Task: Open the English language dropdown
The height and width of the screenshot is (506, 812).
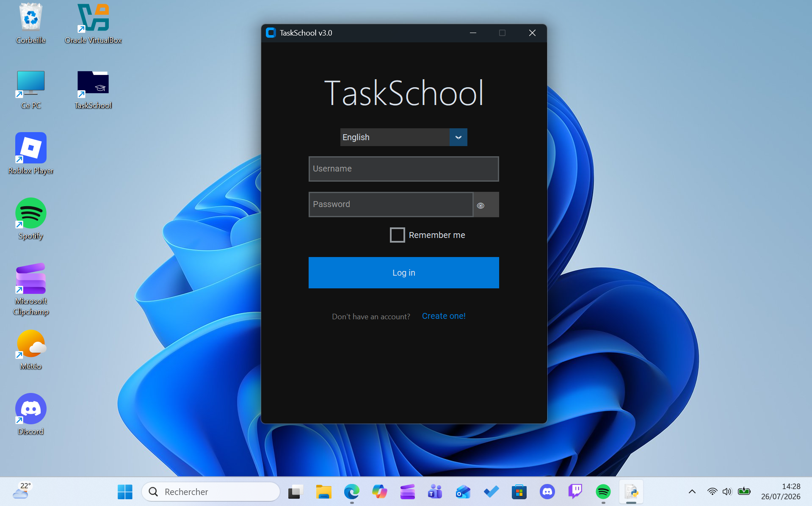Action: pyautogui.click(x=403, y=137)
